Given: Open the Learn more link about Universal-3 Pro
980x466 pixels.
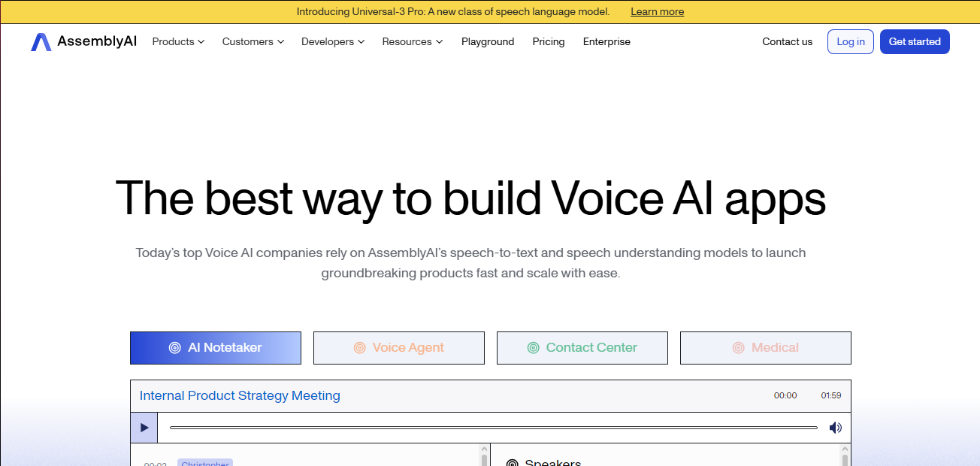Looking at the screenshot, I should (657, 11).
